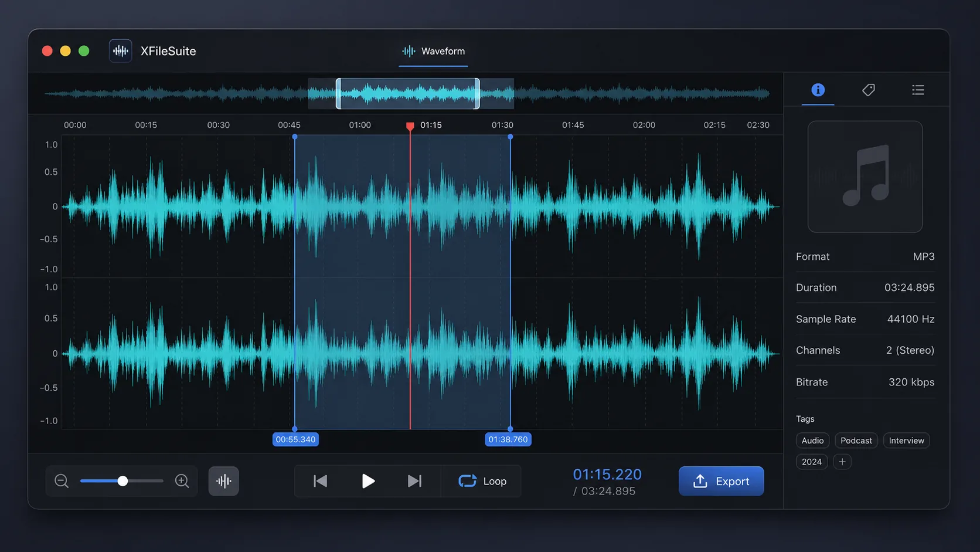Click the selection start label 00:55.340
Viewport: 980px width, 552px height.
(x=295, y=439)
